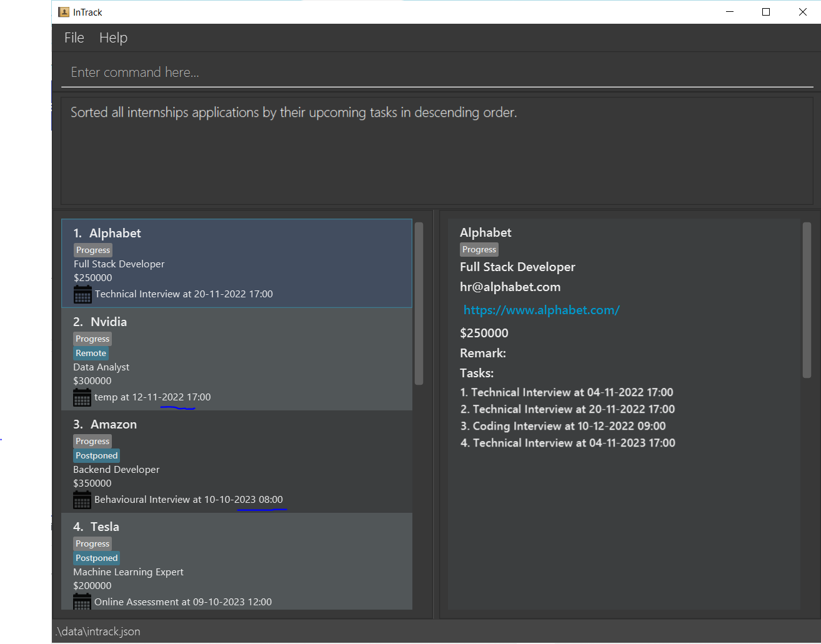The width and height of the screenshot is (821, 644).
Task: Click 'Machine Learning Expert' position text
Action: click(x=128, y=572)
